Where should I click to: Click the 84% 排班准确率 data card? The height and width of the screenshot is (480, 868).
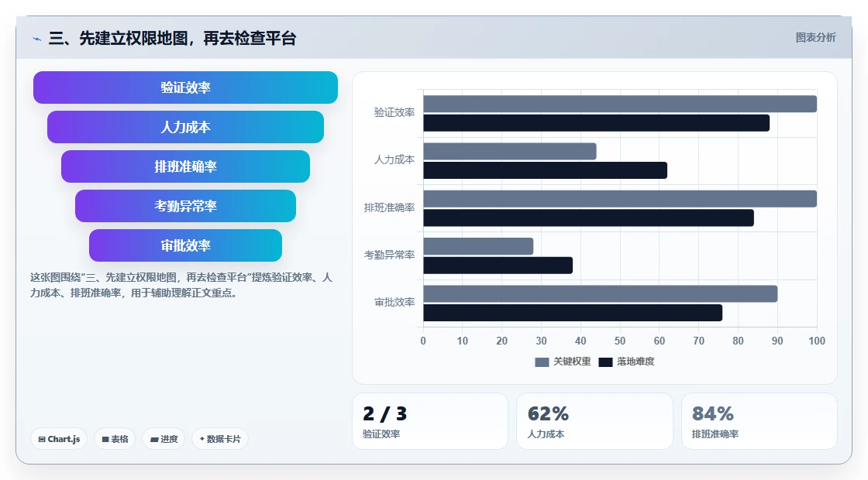(759, 421)
